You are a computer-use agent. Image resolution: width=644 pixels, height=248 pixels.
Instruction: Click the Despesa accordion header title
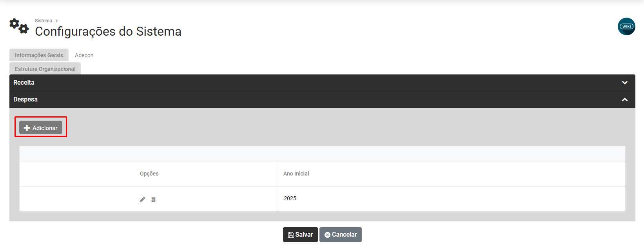pos(25,100)
